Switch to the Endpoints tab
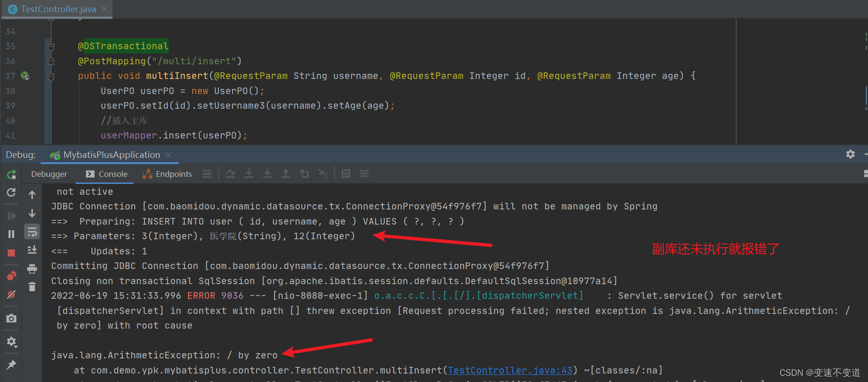The image size is (868, 382). [x=167, y=174]
